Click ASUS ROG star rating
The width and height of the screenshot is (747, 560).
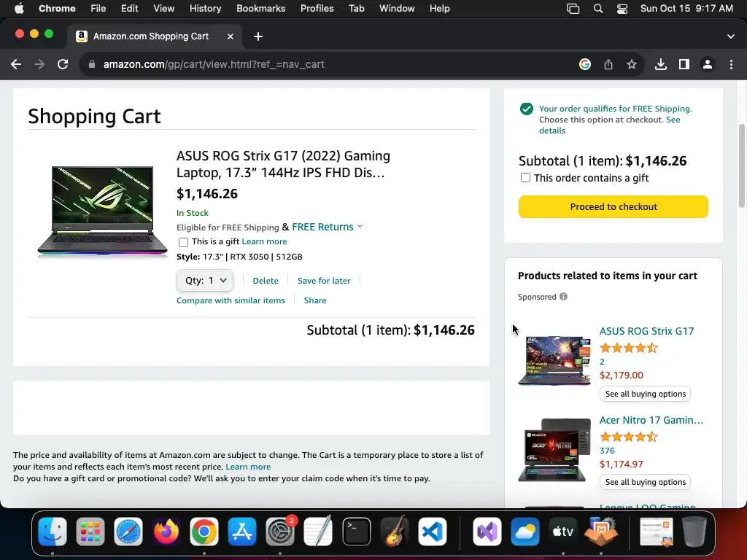[x=628, y=348]
